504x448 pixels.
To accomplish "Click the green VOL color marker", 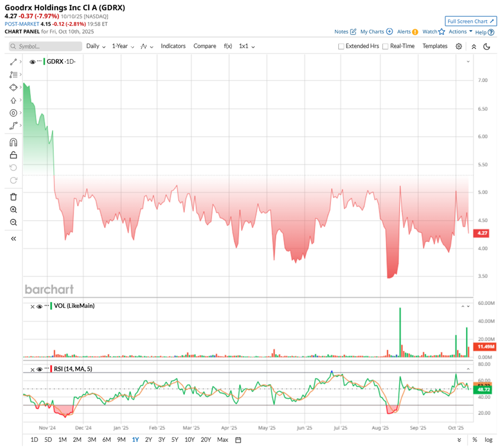I will [x=51, y=306].
